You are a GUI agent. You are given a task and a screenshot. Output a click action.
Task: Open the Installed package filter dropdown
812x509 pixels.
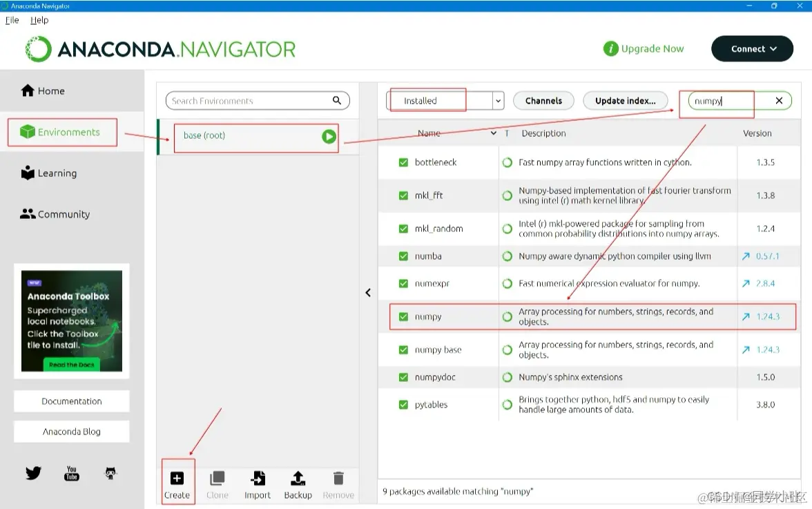pyautogui.click(x=445, y=100)
